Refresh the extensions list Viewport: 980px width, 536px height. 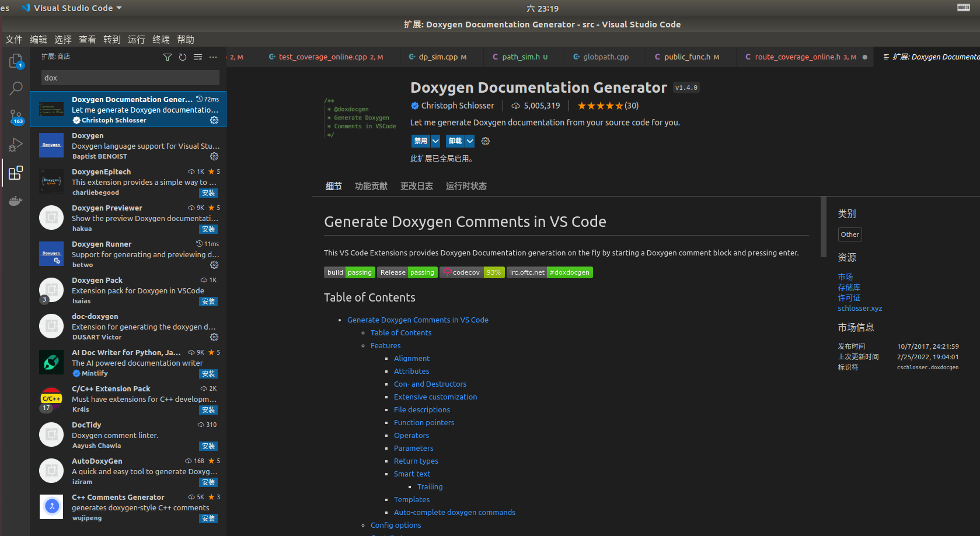(x=183, y=57)
